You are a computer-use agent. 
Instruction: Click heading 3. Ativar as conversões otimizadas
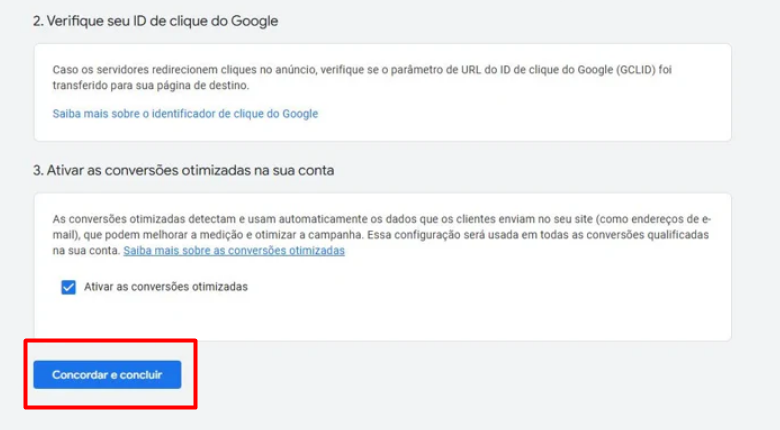point(184,170)
